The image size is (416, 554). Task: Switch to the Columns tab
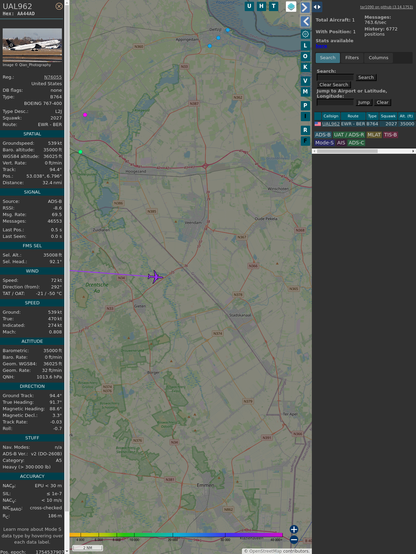point(378,58)
